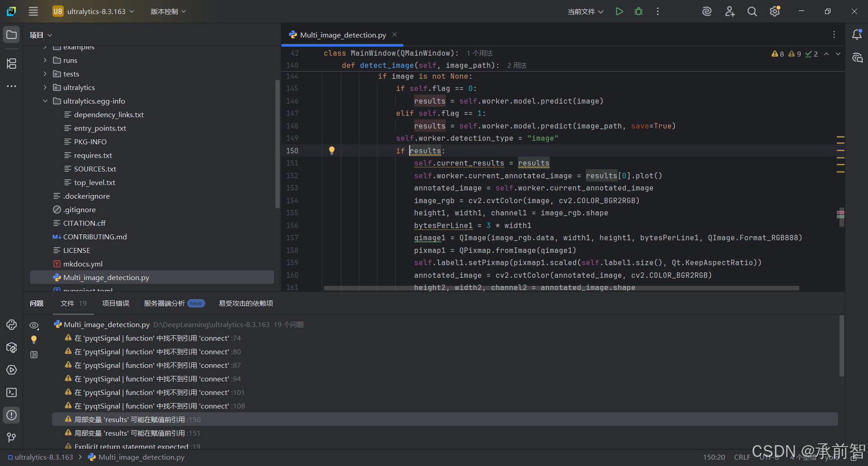Click the 1 个用法 usages hint
The height and width of the screenshot is (466, 868).
(480, 53)
